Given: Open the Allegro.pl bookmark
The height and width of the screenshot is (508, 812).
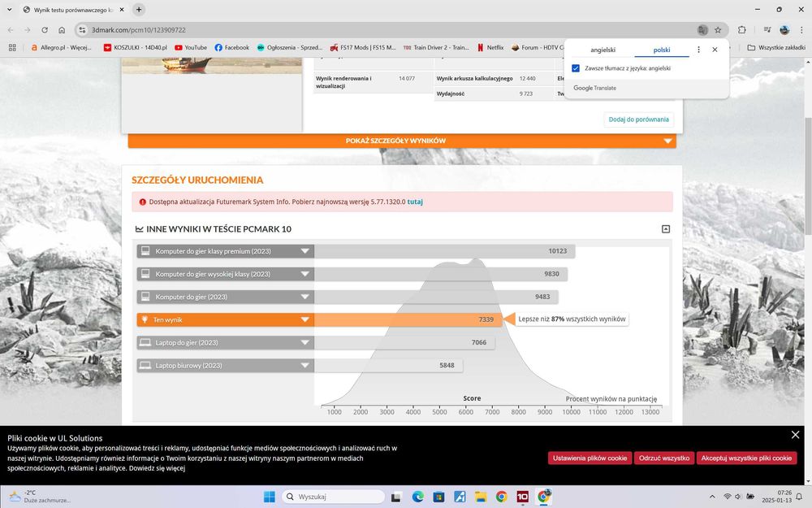Looking at the screenshot, I should [61, 47].
